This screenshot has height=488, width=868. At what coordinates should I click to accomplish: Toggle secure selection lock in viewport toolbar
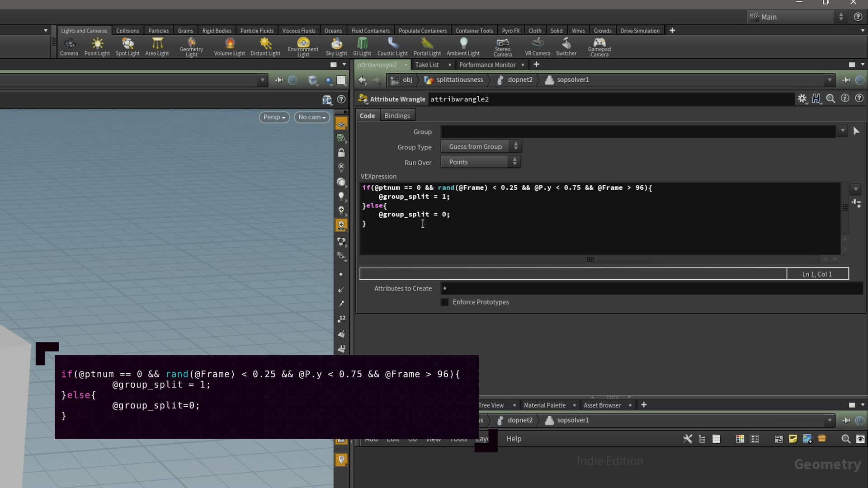[341, 153]
